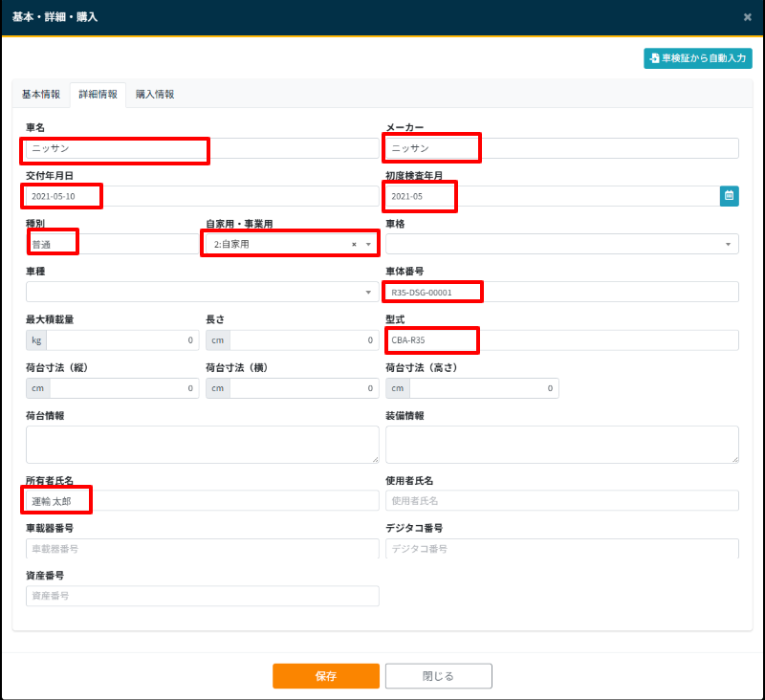Focus the 車名 input field

tap(203, 148)
